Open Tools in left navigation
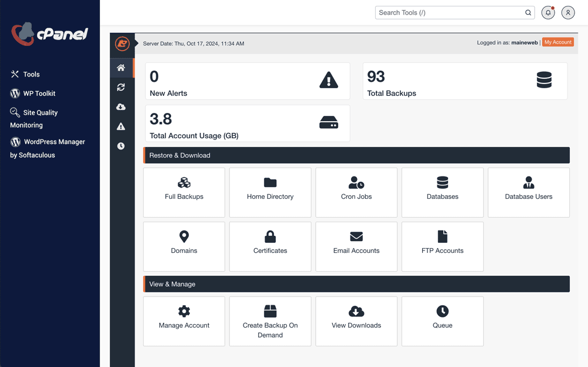Screen dimensions: 588x367 point(31,74)
